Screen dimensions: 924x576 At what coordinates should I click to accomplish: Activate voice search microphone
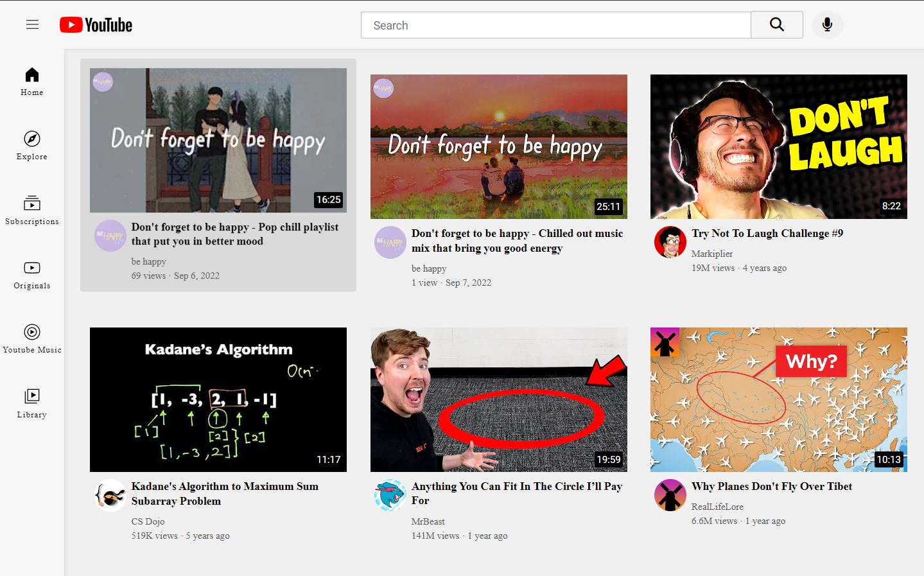pyautogui.click(x=827, y=25)
